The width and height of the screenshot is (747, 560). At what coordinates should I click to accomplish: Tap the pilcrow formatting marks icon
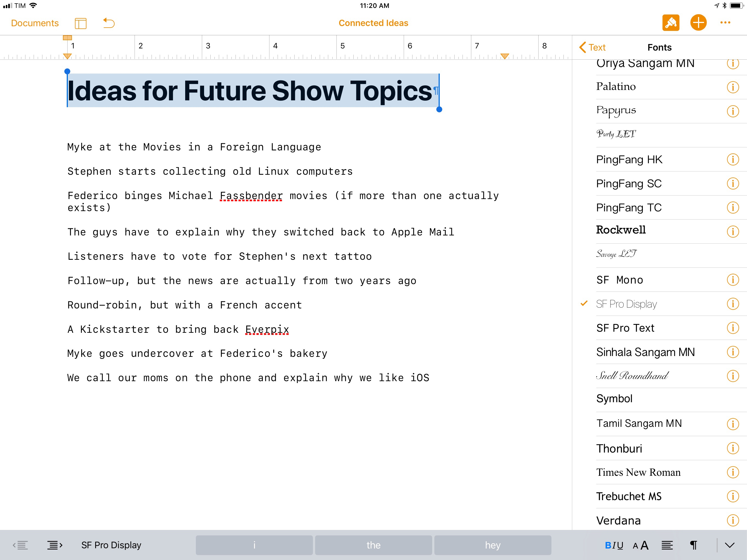click(693, 545)
